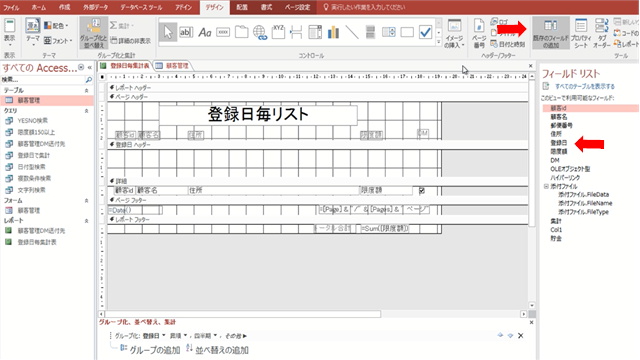Switch to the ページ設定 ribbon tab
Image resolution: width=640 pixels, height=360 pixels.
(x=297, y=7)
